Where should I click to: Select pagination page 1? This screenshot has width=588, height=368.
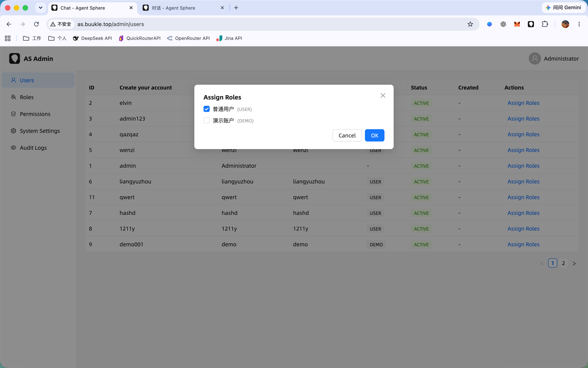pos(553,263)
